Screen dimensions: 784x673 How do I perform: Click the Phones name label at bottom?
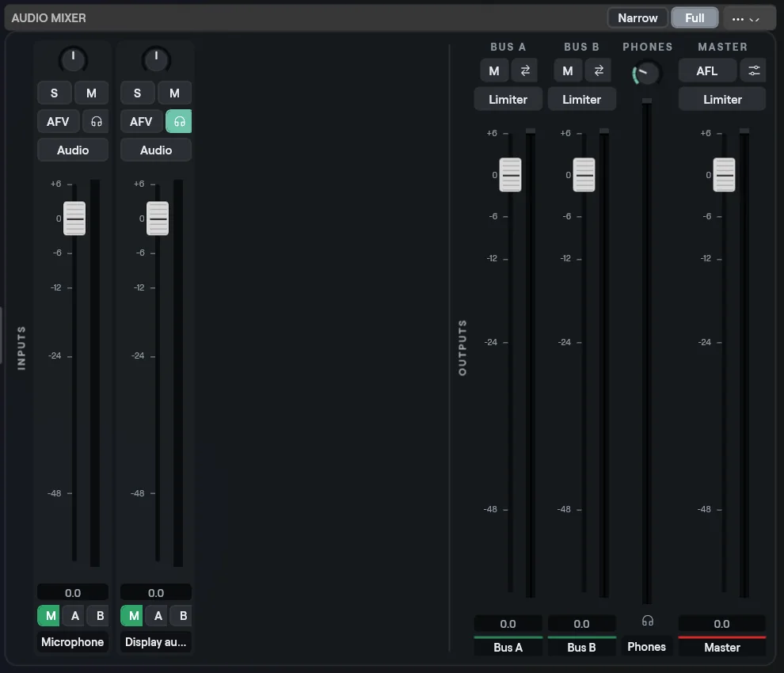[x=646, y=647]
